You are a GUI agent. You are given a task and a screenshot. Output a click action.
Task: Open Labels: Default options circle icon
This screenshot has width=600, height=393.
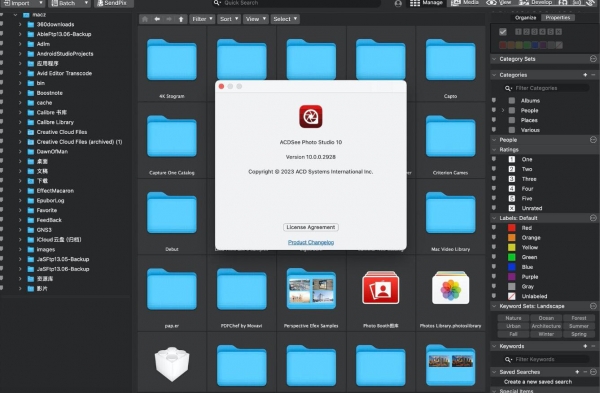click(593, 218)
